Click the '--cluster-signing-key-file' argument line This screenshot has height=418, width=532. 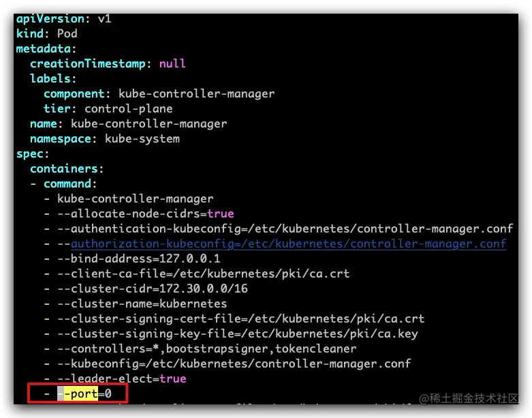[238, 334]
